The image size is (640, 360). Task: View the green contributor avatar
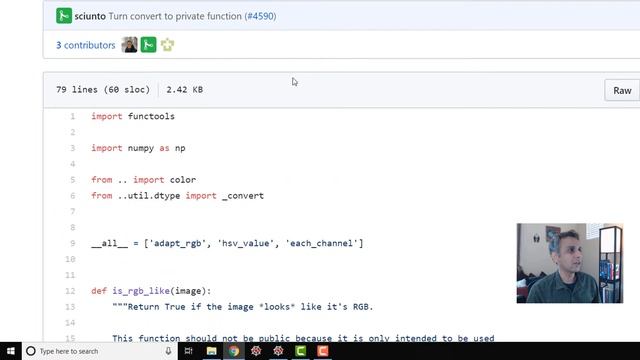tap(149, 44)
